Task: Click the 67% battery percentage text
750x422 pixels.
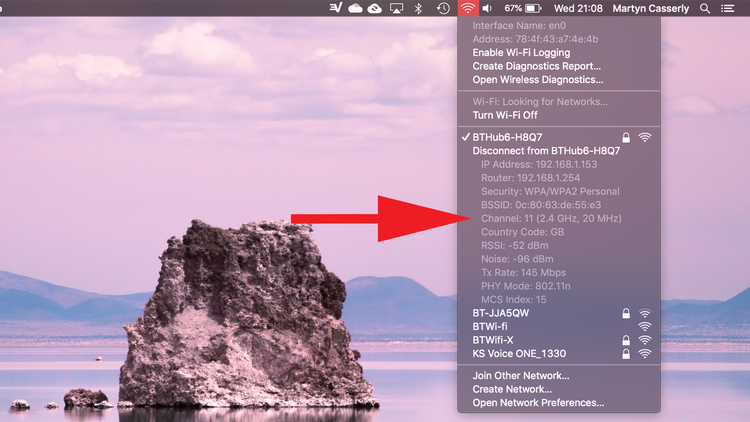Action: point(513,8)
